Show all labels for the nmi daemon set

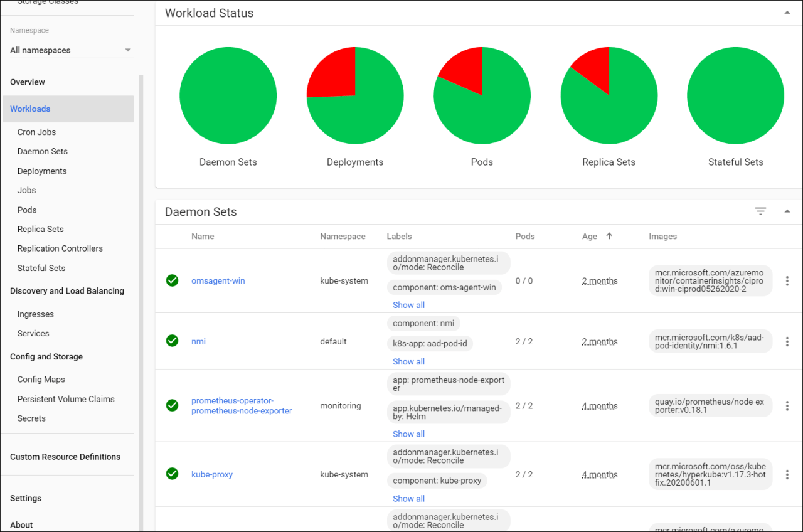pyautogui.click(x=408, y=361)
